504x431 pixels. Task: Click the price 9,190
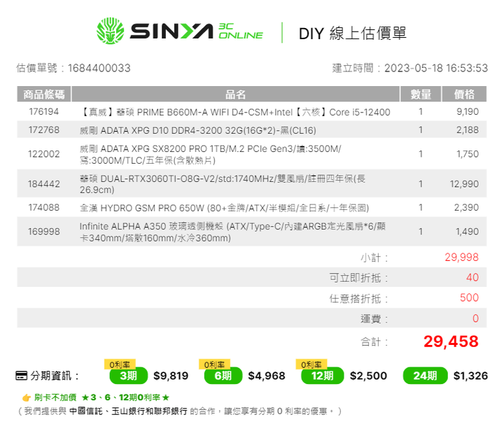468,112
